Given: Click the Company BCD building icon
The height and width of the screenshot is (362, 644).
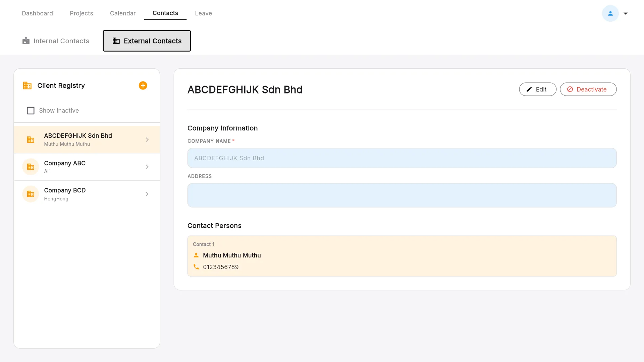Looking at the screenshot, I should tap(31, 194).
